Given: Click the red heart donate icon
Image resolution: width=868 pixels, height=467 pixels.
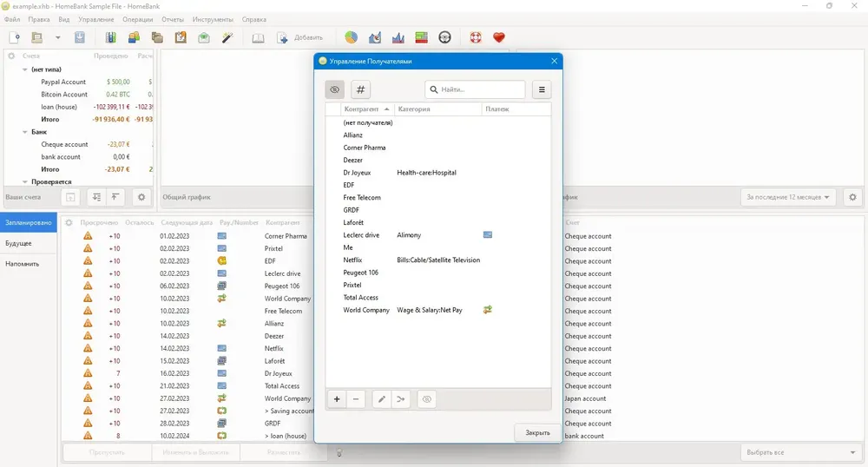Looking at the screenshot, I should pyautogui.click(x=499, y=37).
